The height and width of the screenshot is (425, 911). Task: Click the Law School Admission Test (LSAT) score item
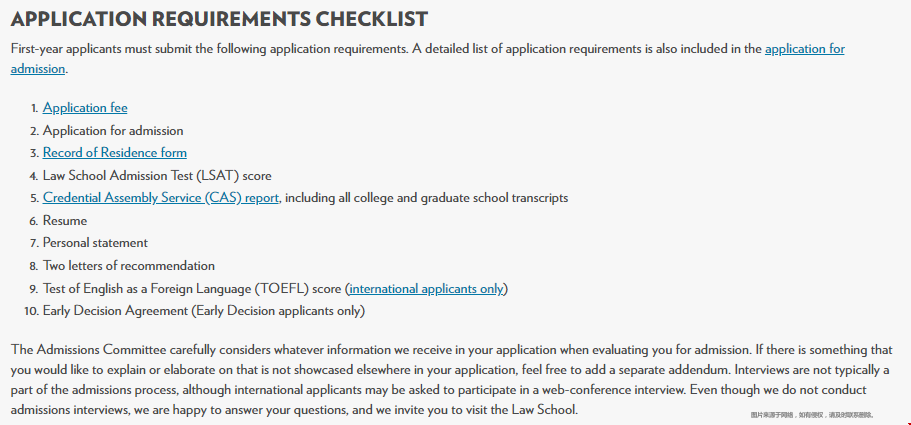pyautogui.click(x=157, y=175)
